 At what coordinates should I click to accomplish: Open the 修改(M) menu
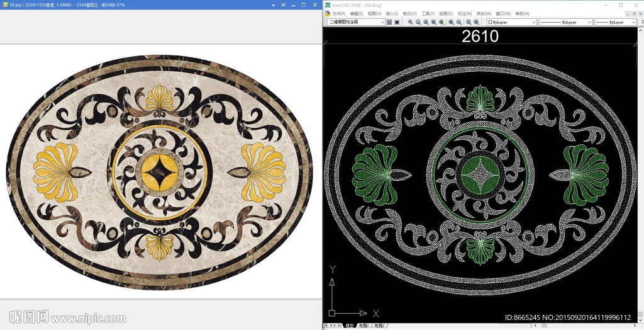point(484,14)
